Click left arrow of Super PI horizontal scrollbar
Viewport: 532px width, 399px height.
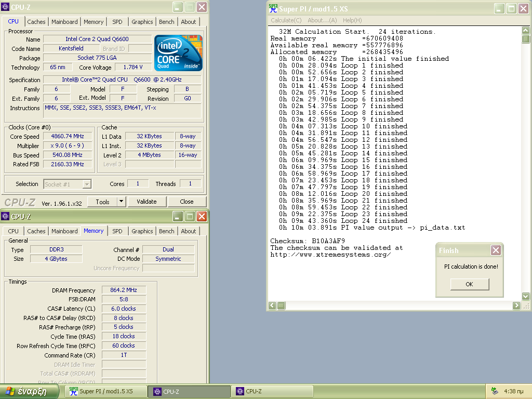pos(272,305)
